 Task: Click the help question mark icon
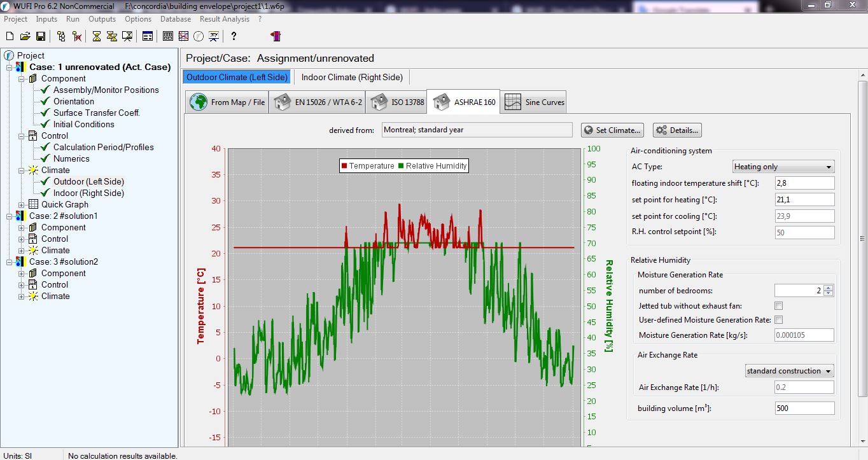tap(234, 36)
